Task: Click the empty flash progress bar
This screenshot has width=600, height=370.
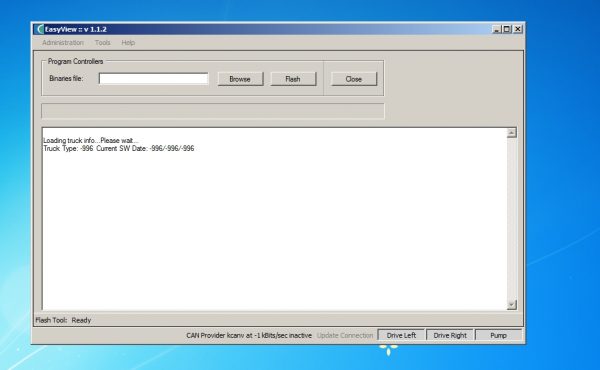Action: (x=213, y=111)
